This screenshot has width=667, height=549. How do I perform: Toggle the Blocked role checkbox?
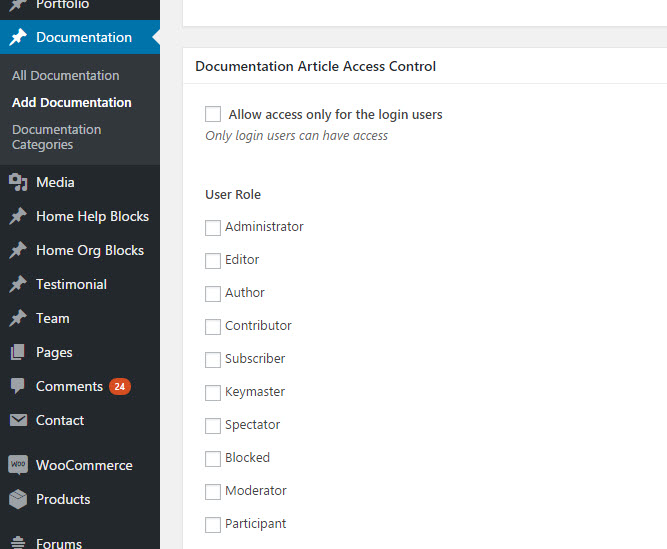click(x=213, y=459)
